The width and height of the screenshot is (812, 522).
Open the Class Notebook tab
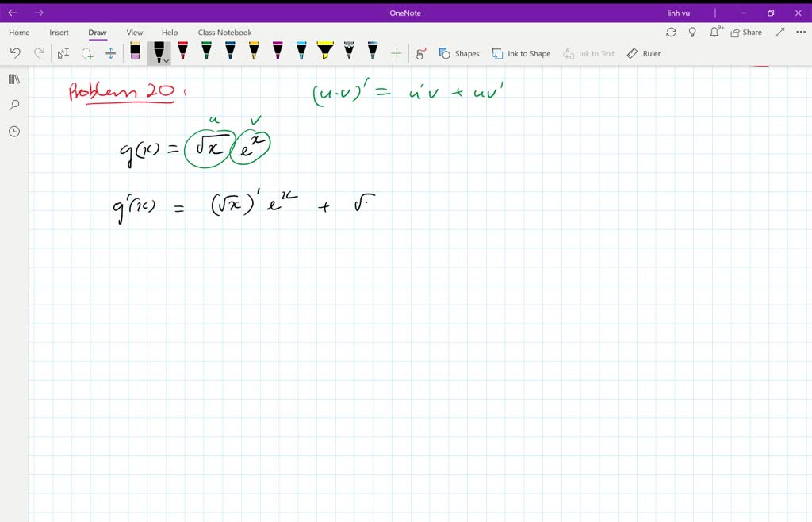224,32
